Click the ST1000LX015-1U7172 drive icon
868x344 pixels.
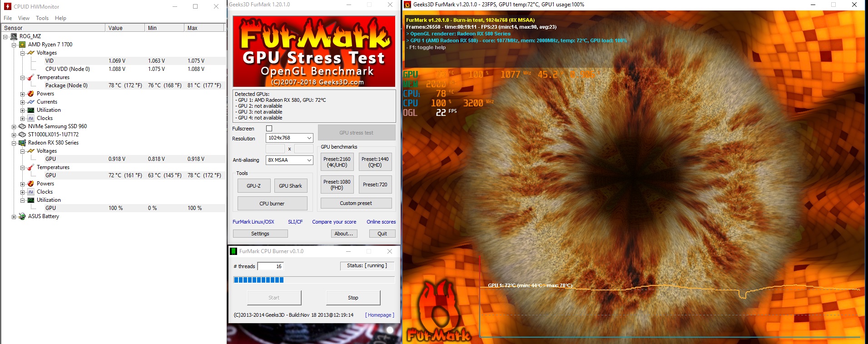point(22,135)
